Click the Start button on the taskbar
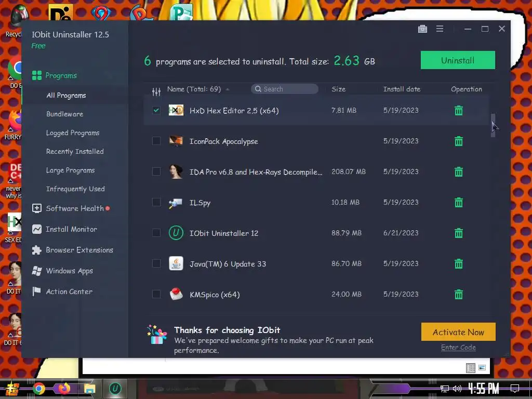 (x=12, y=389)
